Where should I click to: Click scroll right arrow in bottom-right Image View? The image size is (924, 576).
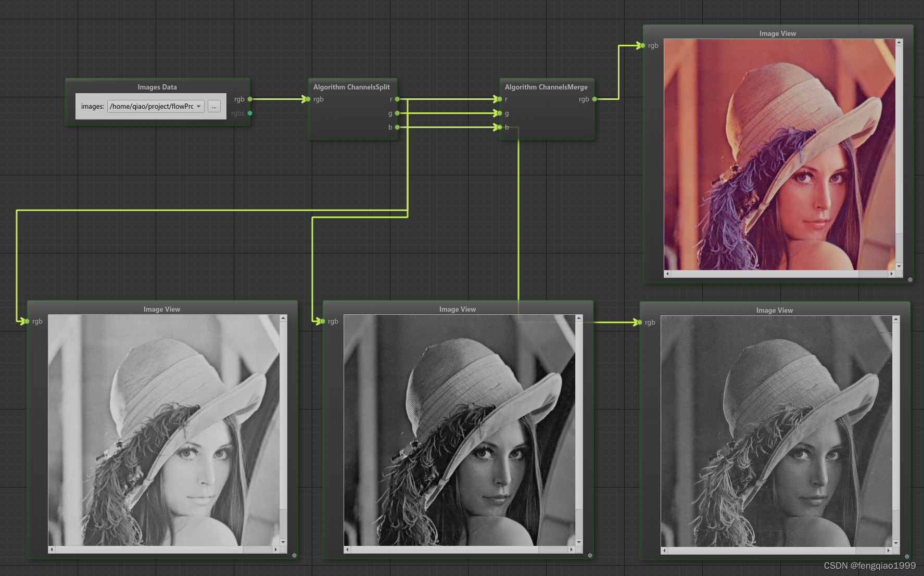(889, 551)
